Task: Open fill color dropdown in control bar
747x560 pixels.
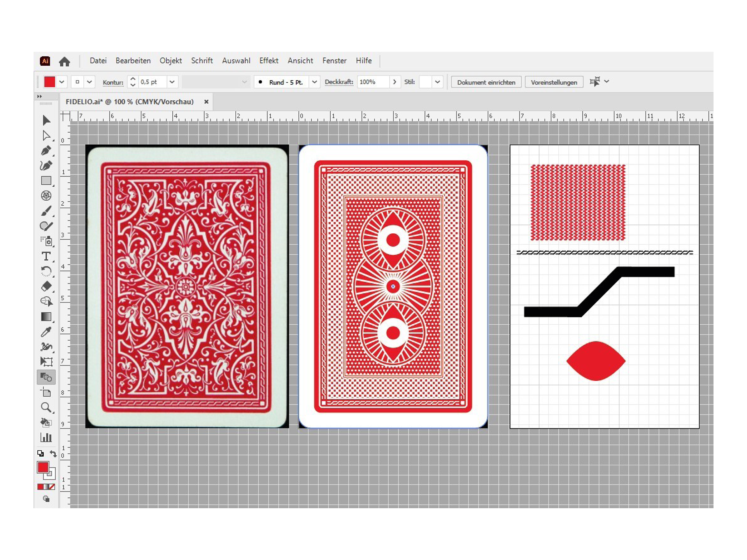Action: pos(62,82)
